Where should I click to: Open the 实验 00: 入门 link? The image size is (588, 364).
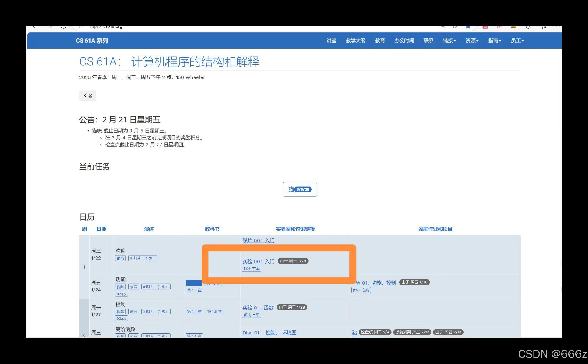(x=258, y=261)
